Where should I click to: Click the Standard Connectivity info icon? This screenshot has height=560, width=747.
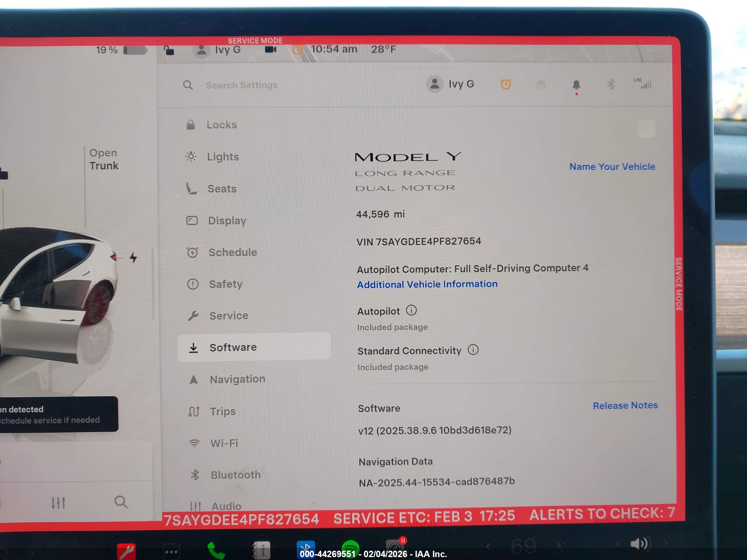(x=473, y=349)
